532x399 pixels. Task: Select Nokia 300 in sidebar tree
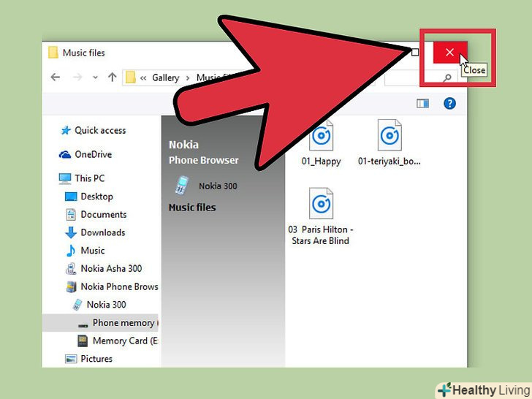click(106, 304)
